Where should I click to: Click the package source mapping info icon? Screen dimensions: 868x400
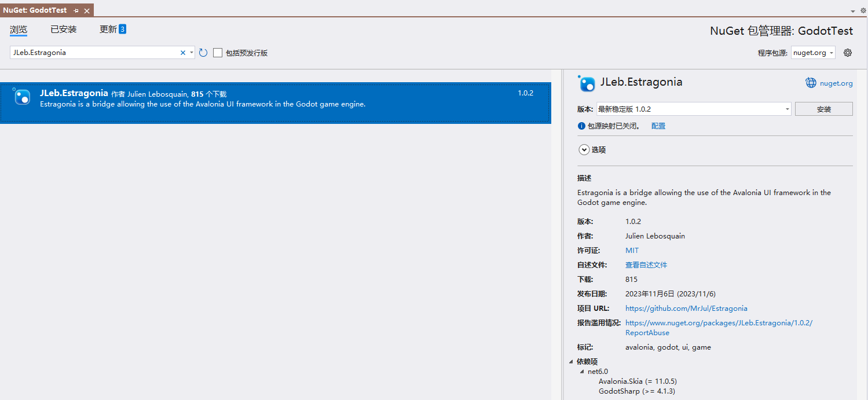(581, 126)
